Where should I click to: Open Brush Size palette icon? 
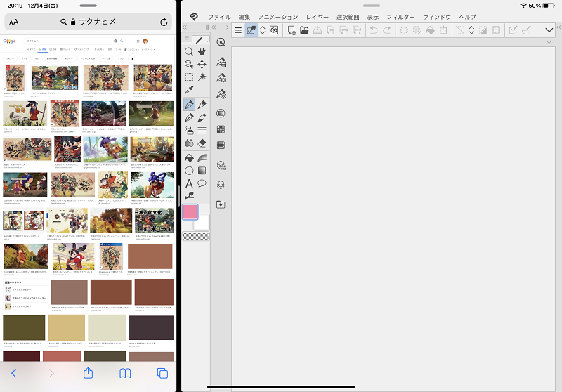tap(221, 94)
